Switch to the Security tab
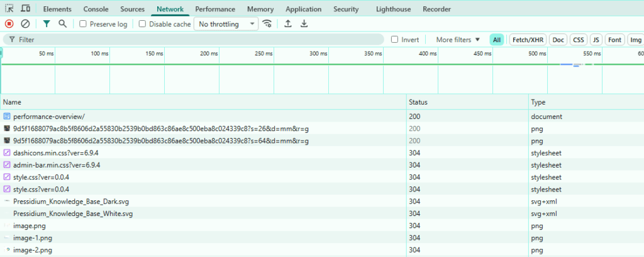644x257 pixels. (x=346, y=9)
